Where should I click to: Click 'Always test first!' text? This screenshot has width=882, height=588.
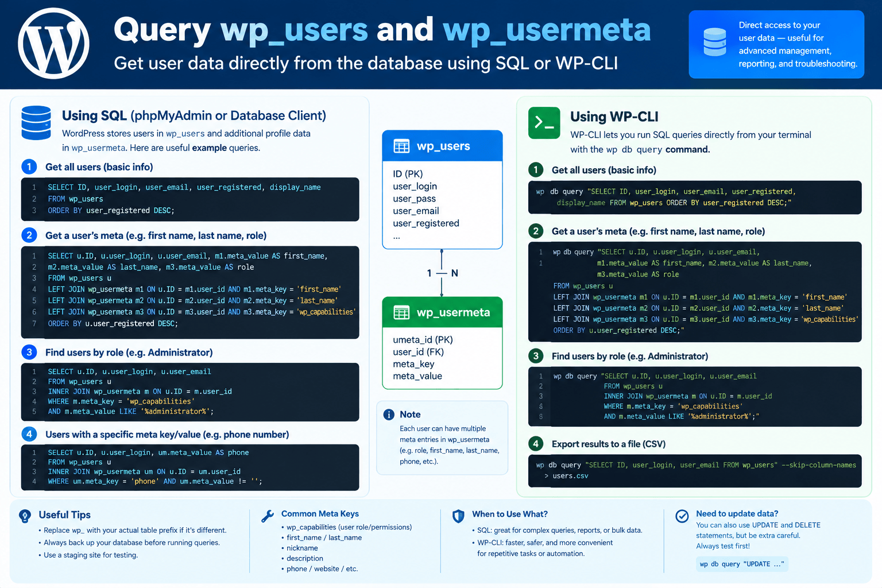pyautogui.click(x=723, y=546)
